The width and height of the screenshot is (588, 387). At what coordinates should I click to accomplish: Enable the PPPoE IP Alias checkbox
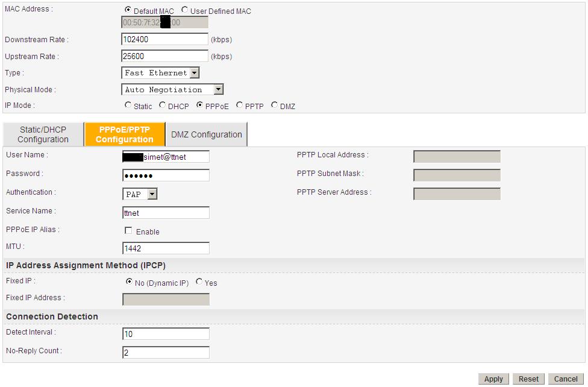coord(128,231)
